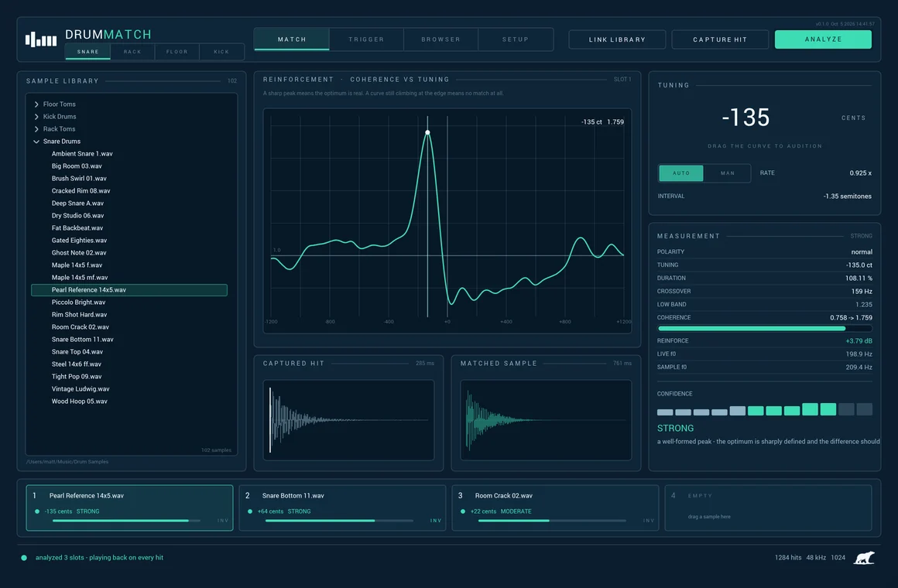Image resolution: width=898 pixels, height=588 pixels.
Task: Select Big Room 03.wav in library
Action: pyautogui.click(x=129, y=166)
